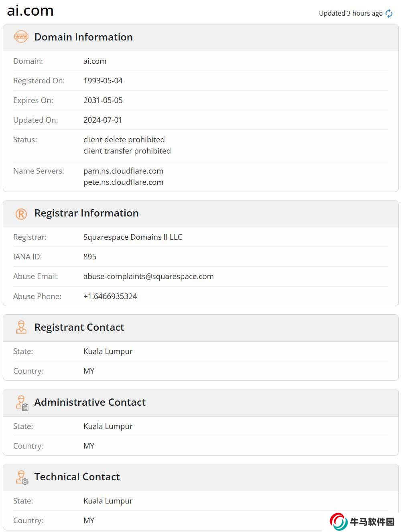The width and height of the screenshot is (402, 532).
Task: Click the Administrative Contact heading
Action: pyautogui.click(x=90, y=402)
